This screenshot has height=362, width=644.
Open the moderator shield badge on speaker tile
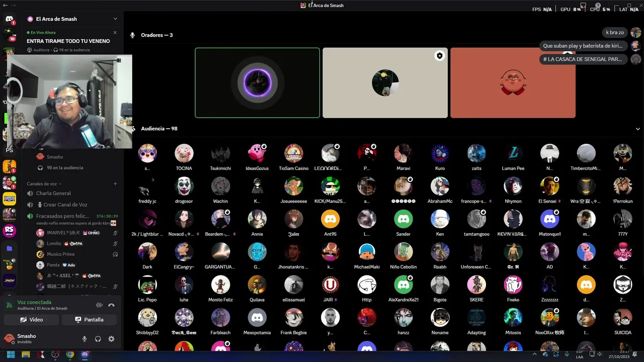point(440,56)
